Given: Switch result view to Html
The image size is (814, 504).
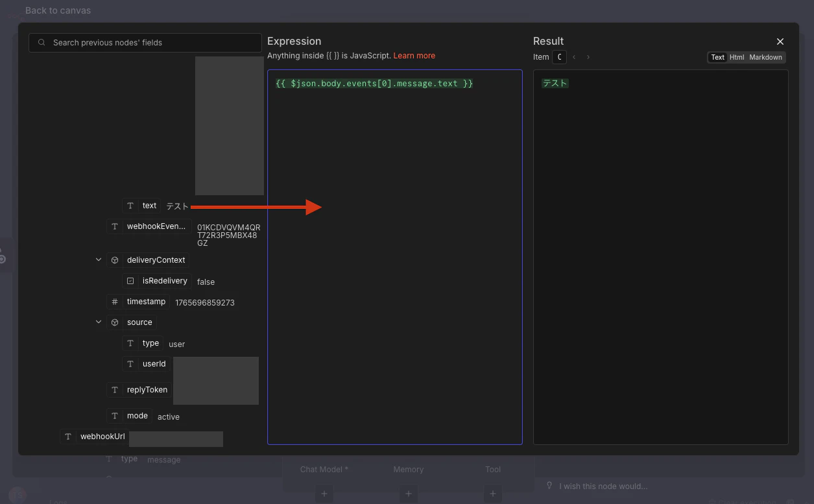Looking at the screenshot, I should [736, 57].
